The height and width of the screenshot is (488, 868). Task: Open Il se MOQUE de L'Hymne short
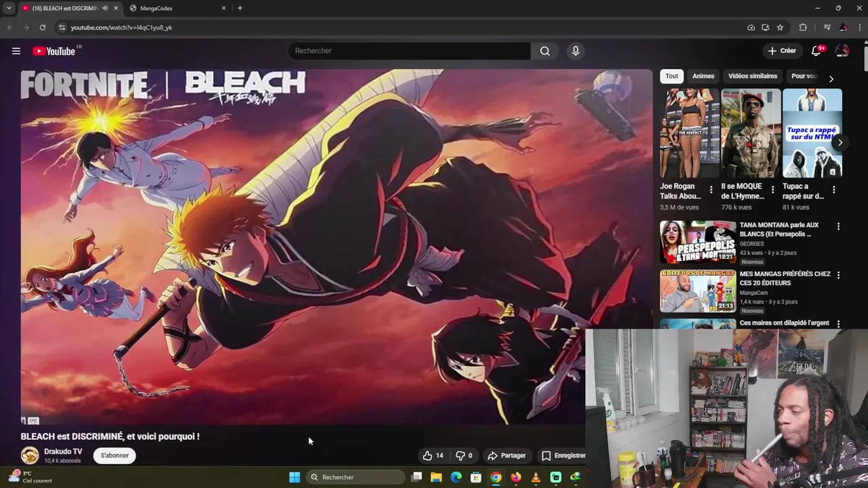click(x=751, y=133)
